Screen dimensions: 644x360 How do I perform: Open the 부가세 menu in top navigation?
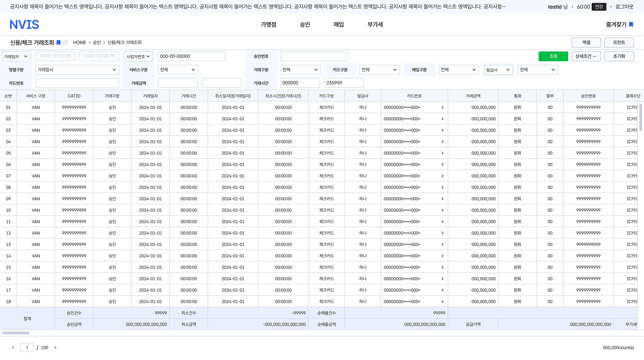click(375, 25)
